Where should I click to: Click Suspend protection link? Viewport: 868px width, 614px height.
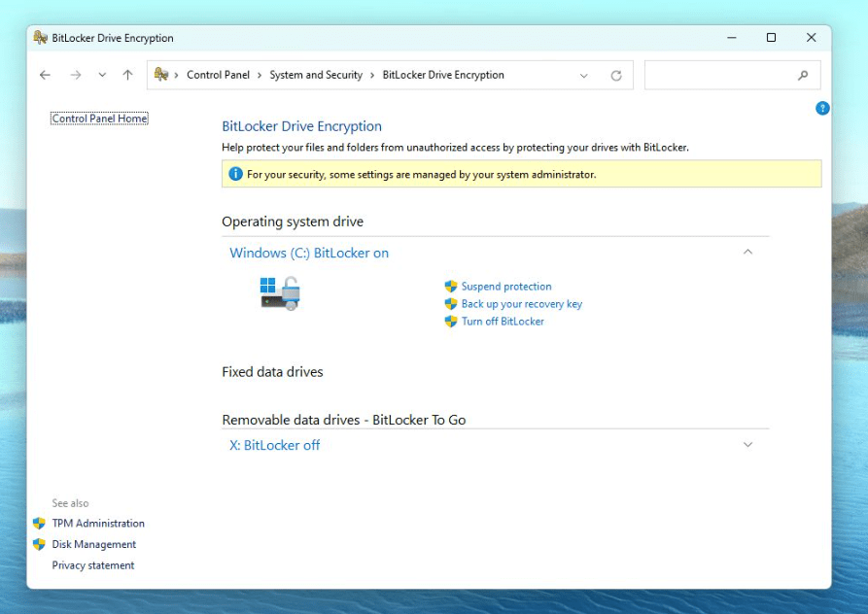coord(506,287)
